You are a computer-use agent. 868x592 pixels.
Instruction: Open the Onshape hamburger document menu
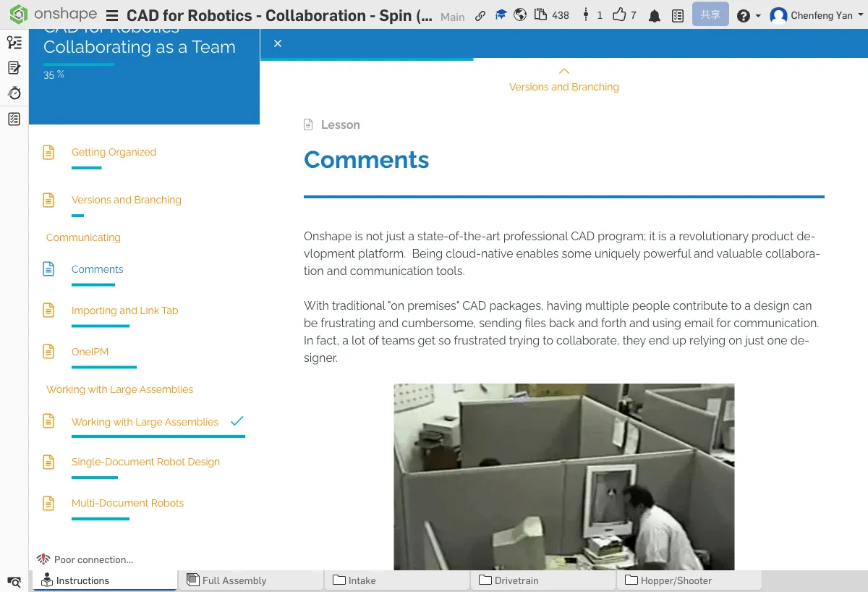(112, 15)
